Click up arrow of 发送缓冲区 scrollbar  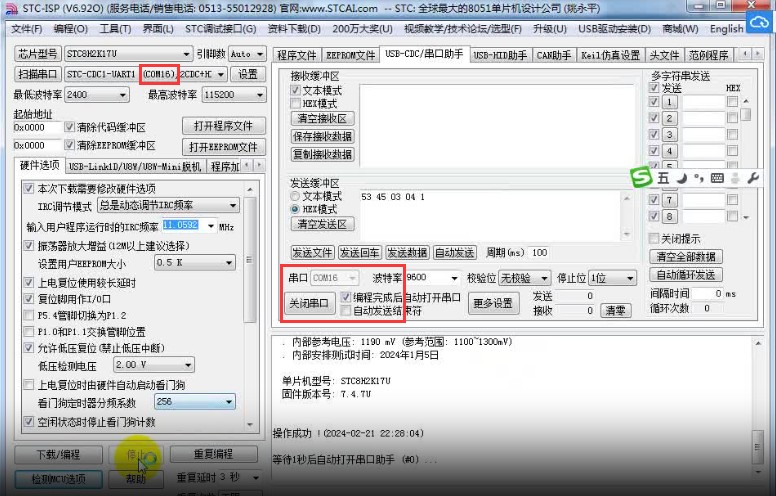click(x=627, y=198)
